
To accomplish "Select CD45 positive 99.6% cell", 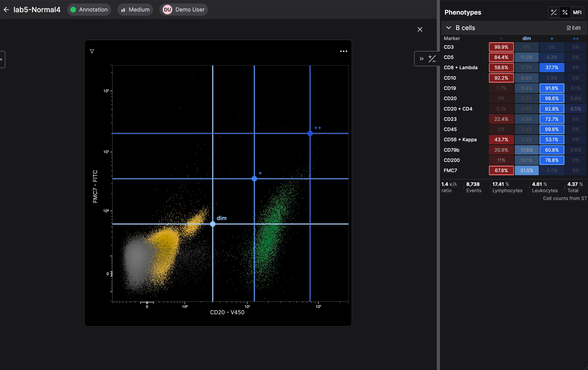I will click(552, 129).
